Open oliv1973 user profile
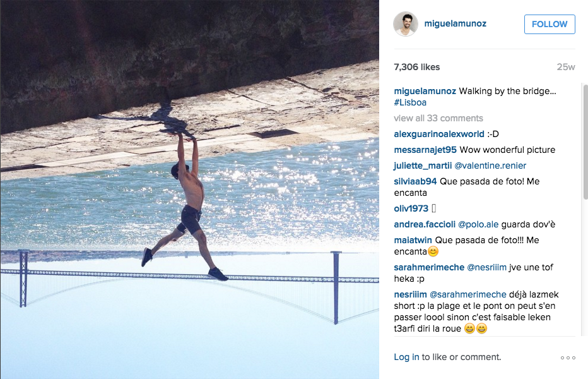The width and height of the screenshot is (588, 379). coord(411,208)
